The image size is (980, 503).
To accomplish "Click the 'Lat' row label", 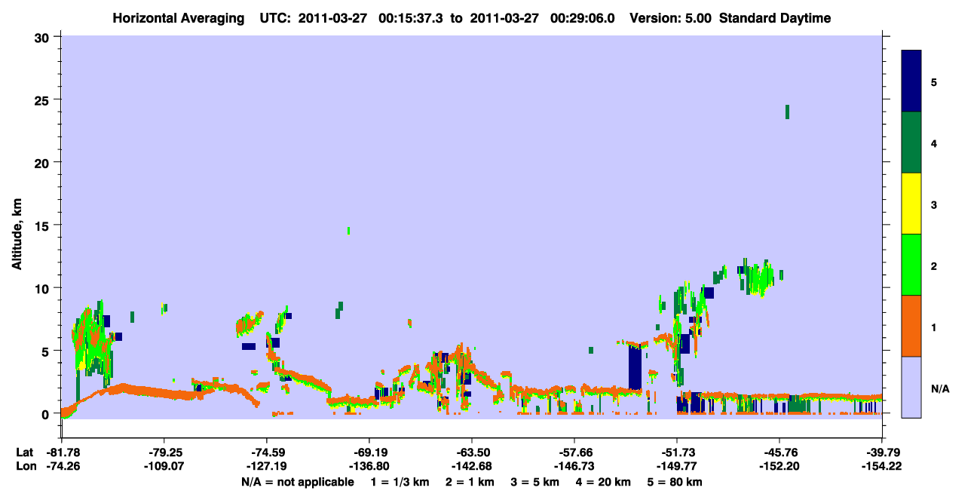I will point(24,452).
